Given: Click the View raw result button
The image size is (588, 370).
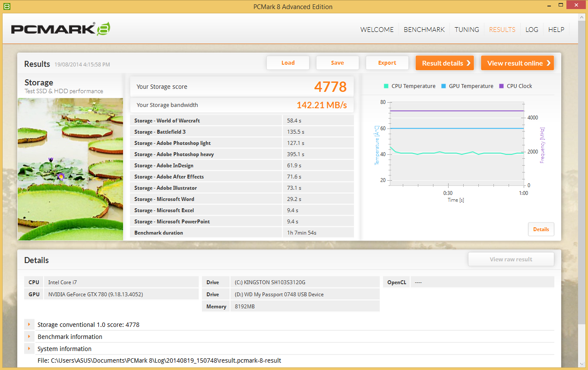Looking at the screenshot, I should 511,260.
